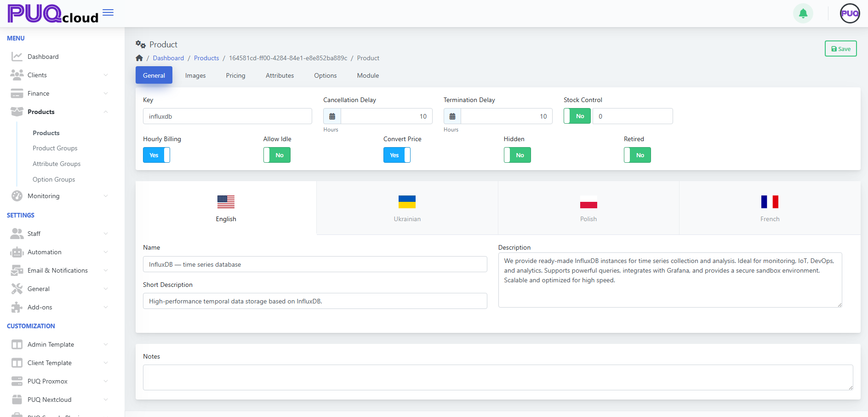The width and height of the screenshot is (868, 417).
Task: Click the Automation robot icon
Action: point(17,252)
